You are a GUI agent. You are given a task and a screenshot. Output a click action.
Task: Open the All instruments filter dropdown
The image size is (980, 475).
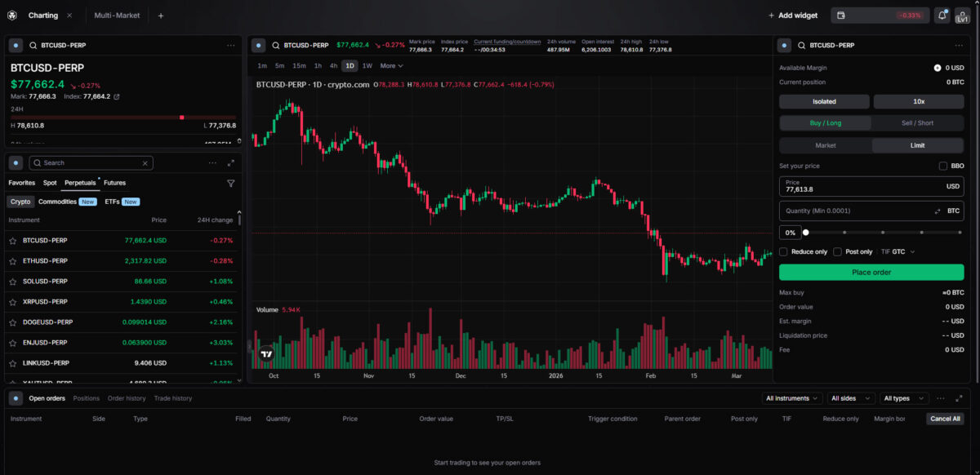click(x=792, y=398)
